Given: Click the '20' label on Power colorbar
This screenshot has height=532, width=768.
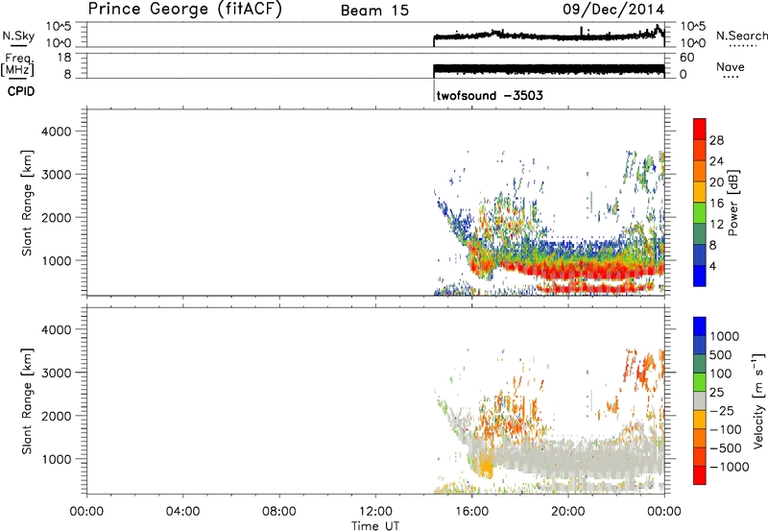Looking at the screenshot, I should pos(716,182).
